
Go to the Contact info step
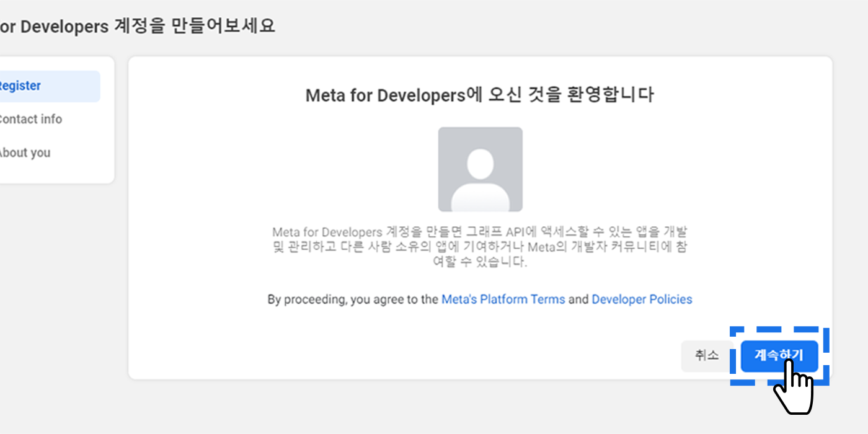pos(31,119)
